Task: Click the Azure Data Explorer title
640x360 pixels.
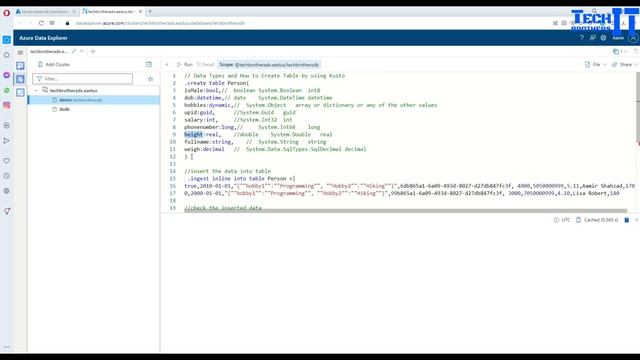Action: coord(43,38)
